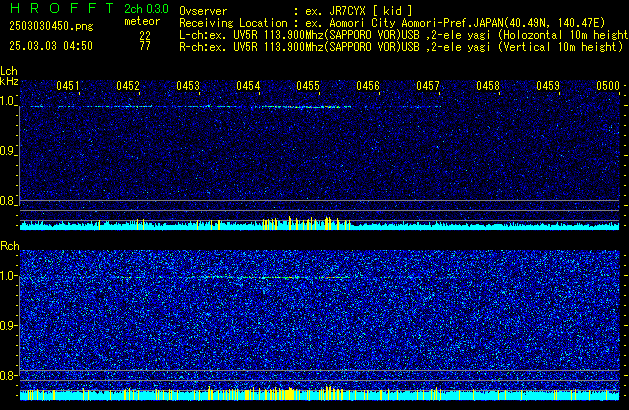Click the Ovserver JR7CYX header line

click(296, 11)
